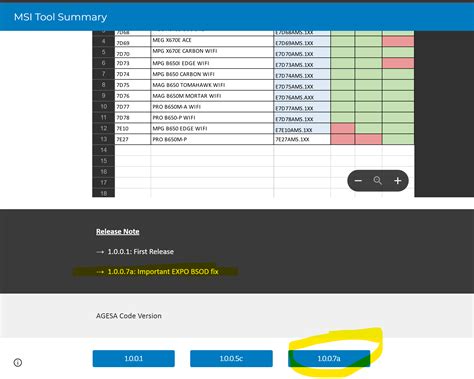The width and height of the screenshot is (474, 379).
Task: Select BIOS file cell E7D69AMS.1XX
Action: tap(302, 41)
